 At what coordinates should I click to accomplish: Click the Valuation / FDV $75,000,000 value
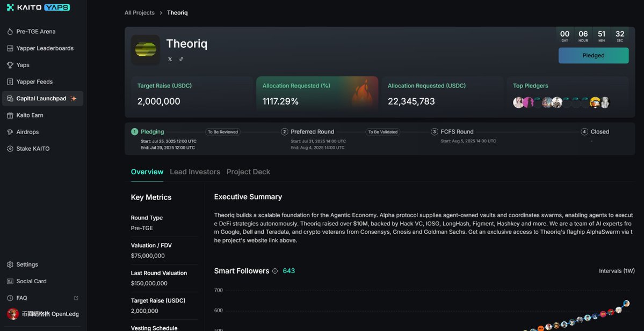point(148,256)
